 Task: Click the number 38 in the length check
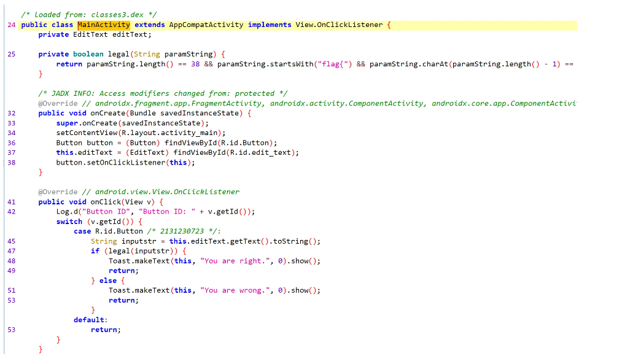click(195, 64)
